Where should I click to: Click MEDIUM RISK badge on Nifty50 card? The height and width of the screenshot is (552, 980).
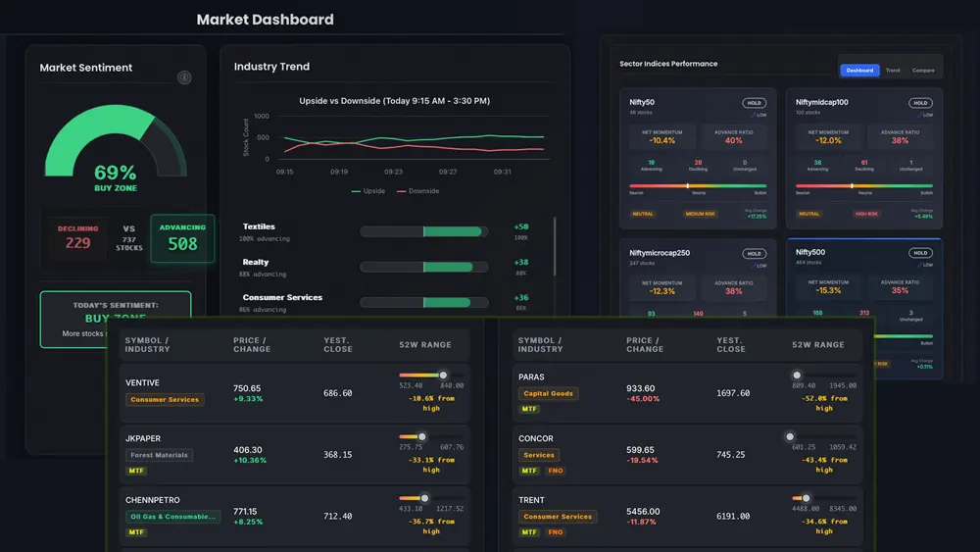click(700, 214)
